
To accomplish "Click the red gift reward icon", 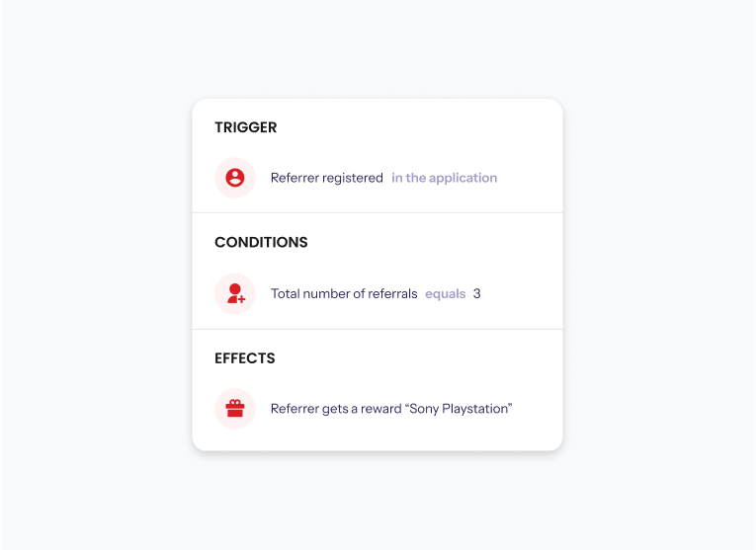I will click(x=235, y=408).
